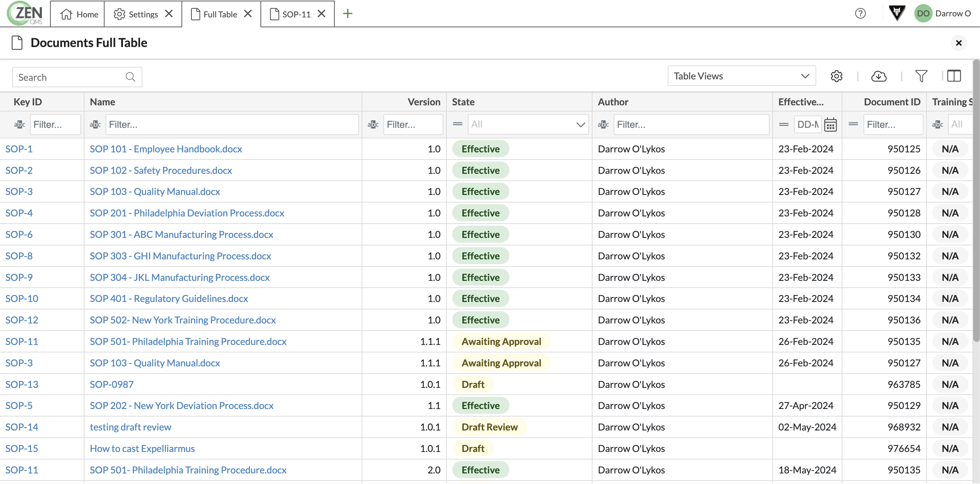Click the Author filter field
The width and height of the screenshot is (980, 484).
coord(691,124)
